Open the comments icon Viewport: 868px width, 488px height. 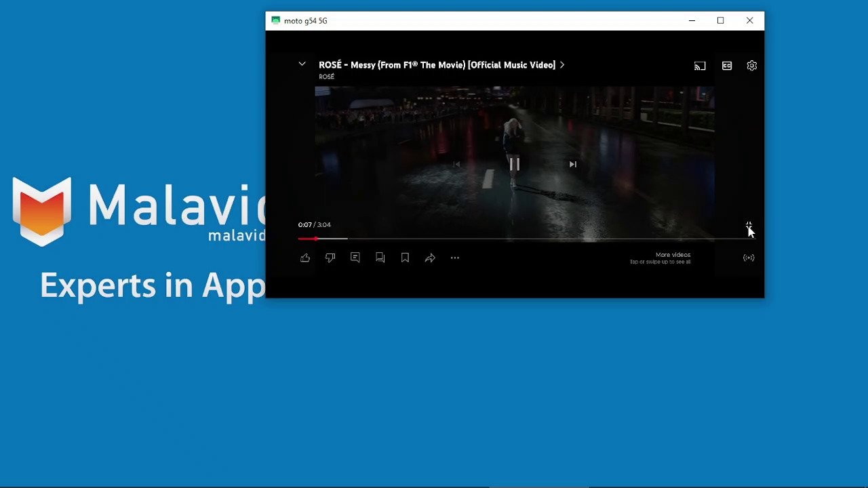pos(355,258)
